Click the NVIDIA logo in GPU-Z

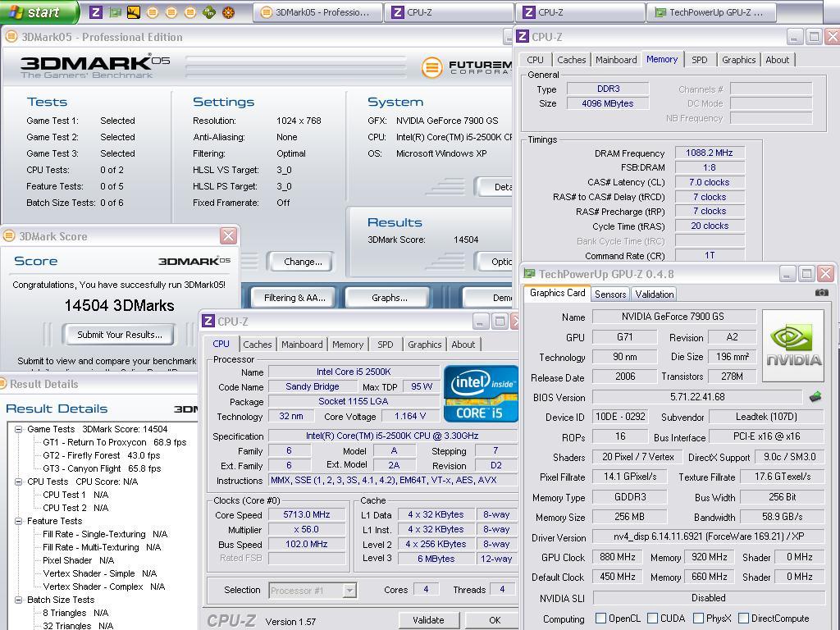pos(793,345)
